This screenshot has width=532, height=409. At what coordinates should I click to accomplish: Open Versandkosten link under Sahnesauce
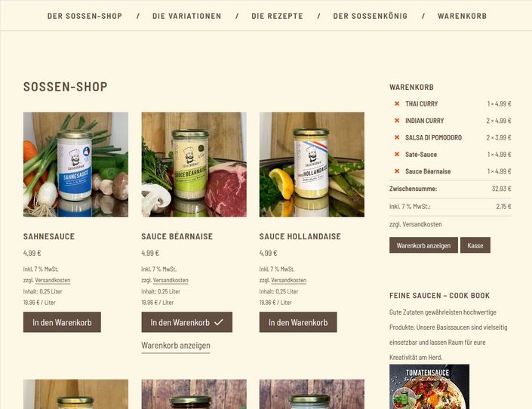pos(53,281)
